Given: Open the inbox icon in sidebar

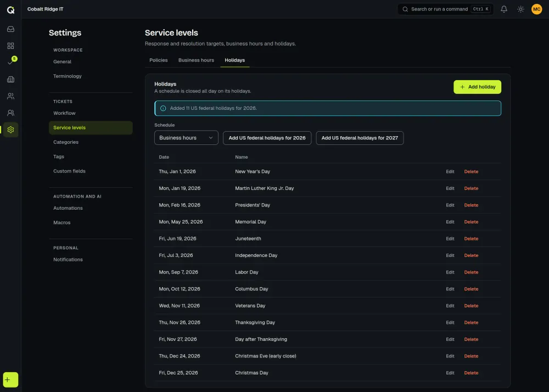Looking at the screenshot, I should [10, 29].
